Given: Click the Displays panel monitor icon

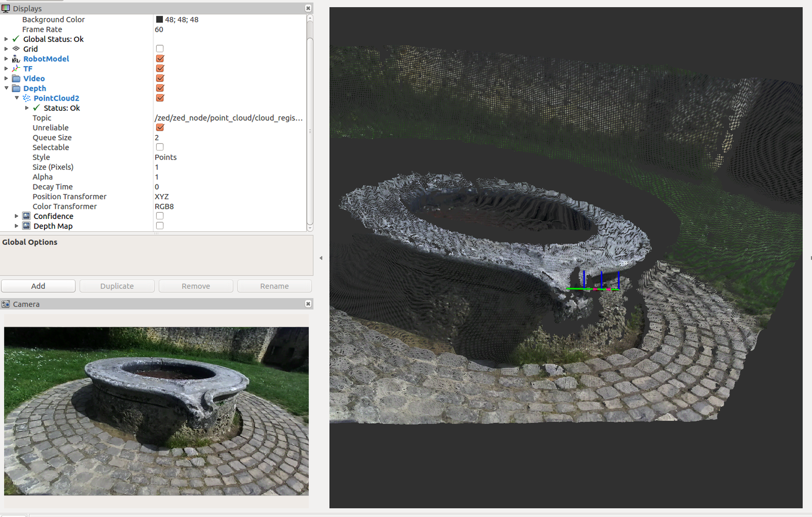Looking at the screenshot, I should (7, 8).
